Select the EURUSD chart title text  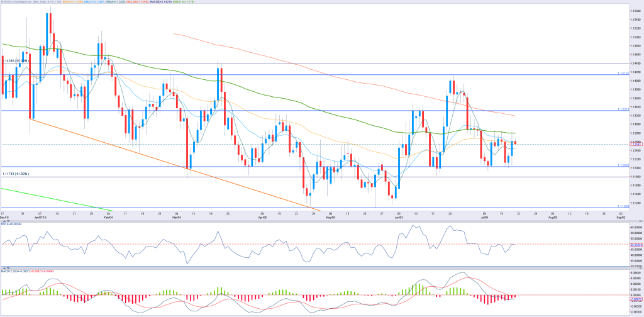(31, 2)
